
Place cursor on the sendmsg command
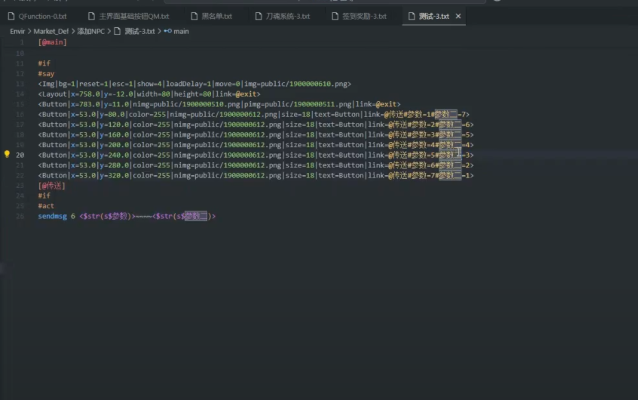click(53, 215)
